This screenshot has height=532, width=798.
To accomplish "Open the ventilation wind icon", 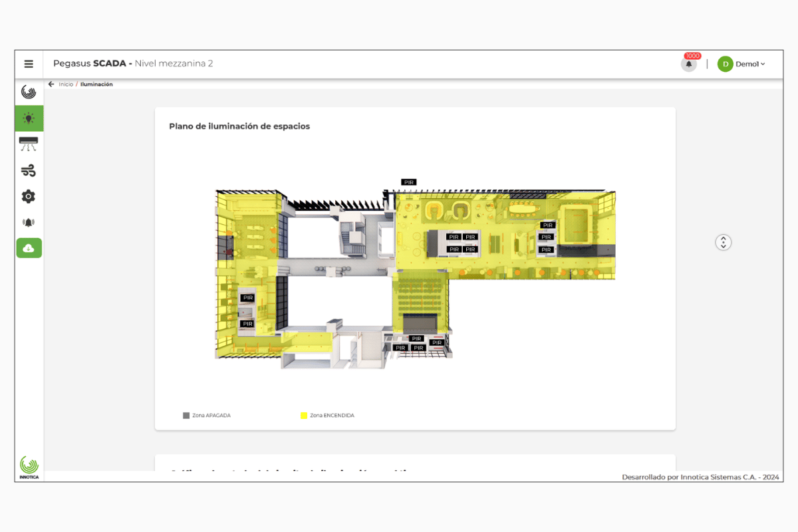I will tap(29, 171).
